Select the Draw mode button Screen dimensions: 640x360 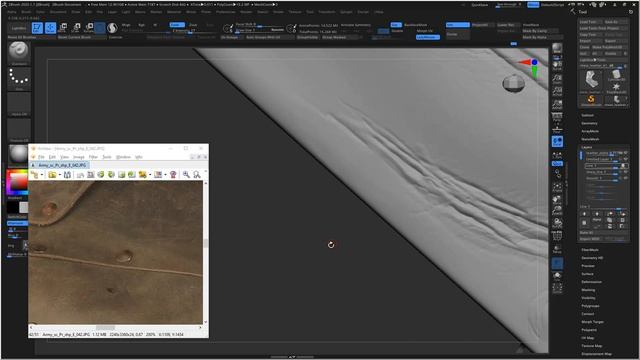50,28
